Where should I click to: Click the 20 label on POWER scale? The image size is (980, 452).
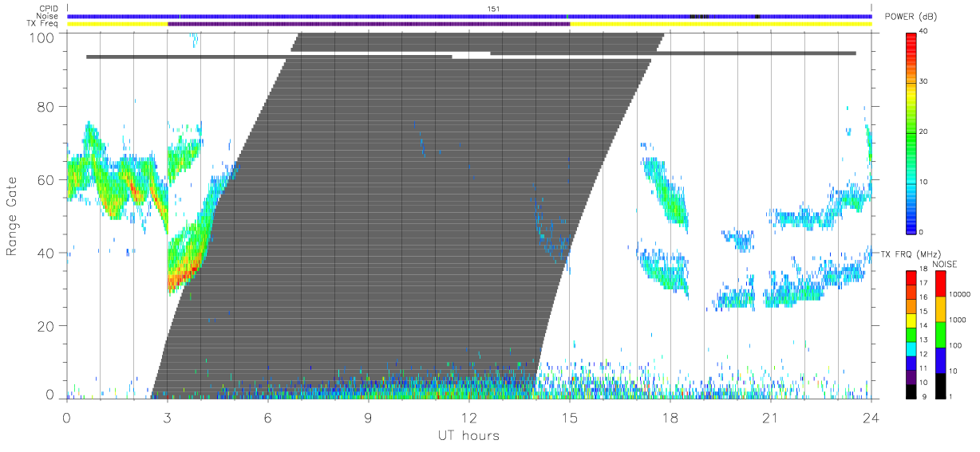[x=923, y=132]
